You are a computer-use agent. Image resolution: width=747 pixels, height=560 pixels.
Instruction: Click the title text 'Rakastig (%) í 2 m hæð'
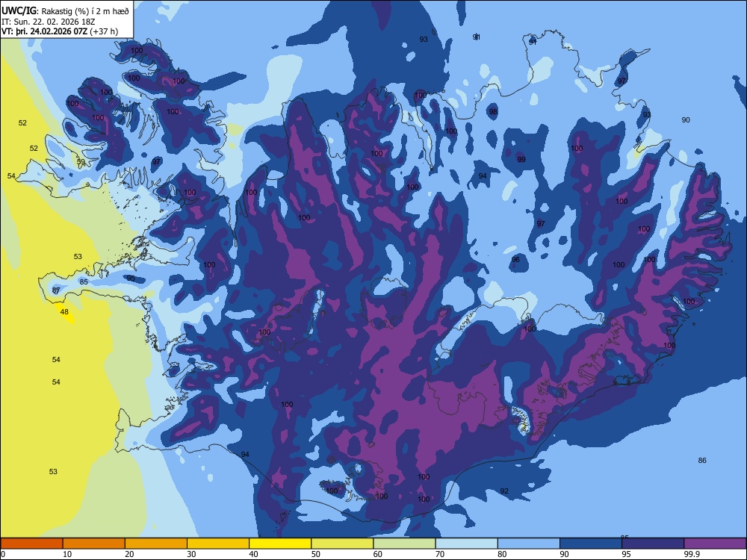[85, 11]
